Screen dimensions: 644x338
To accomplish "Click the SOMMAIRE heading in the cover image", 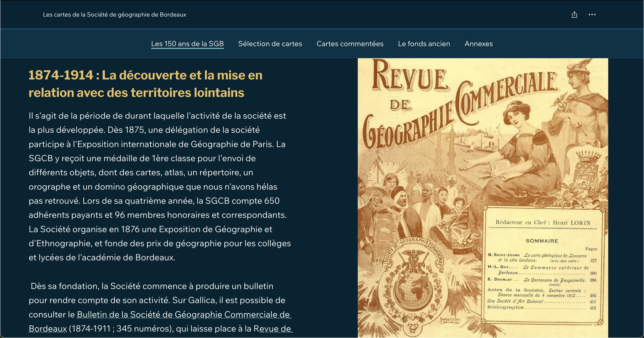I will [542, 241].
